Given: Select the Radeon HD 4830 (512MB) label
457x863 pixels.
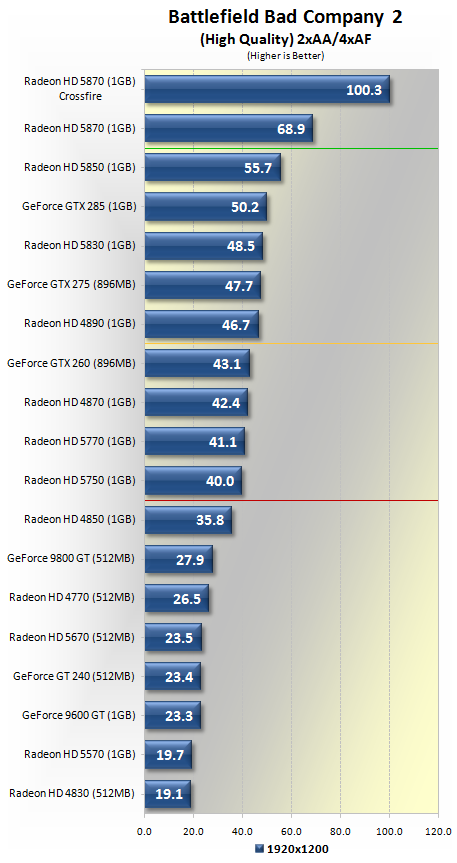Looking at the screenshot, I should [x=72, y=793].
